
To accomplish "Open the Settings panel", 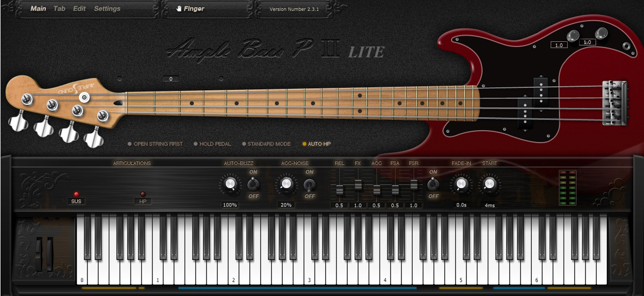I will (x=107, y=9).
